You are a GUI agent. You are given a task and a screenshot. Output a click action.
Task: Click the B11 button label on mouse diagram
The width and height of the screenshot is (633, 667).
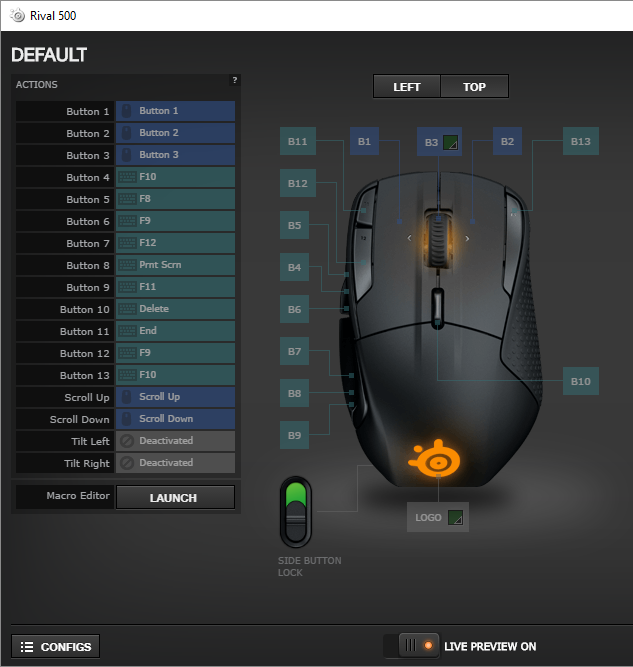click(298, 141)
